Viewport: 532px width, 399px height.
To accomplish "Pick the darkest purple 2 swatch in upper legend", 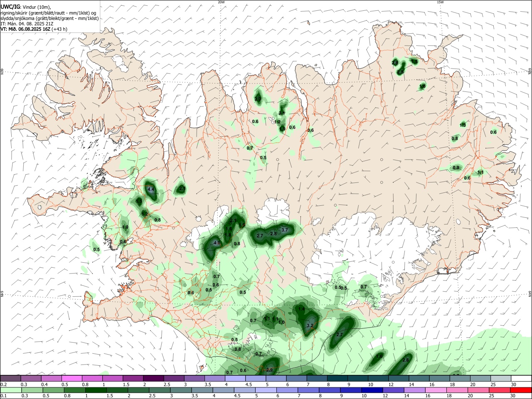I will (153, 378).
